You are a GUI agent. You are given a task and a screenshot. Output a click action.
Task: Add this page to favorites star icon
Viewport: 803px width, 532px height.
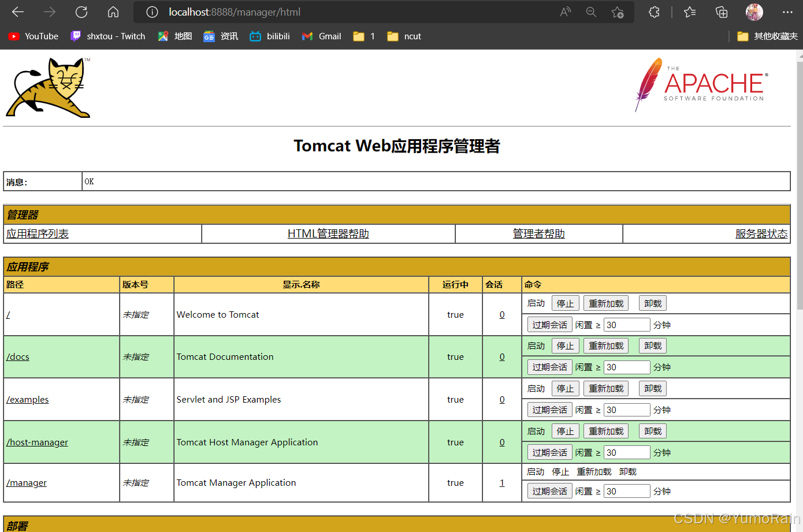coord(618,12)
